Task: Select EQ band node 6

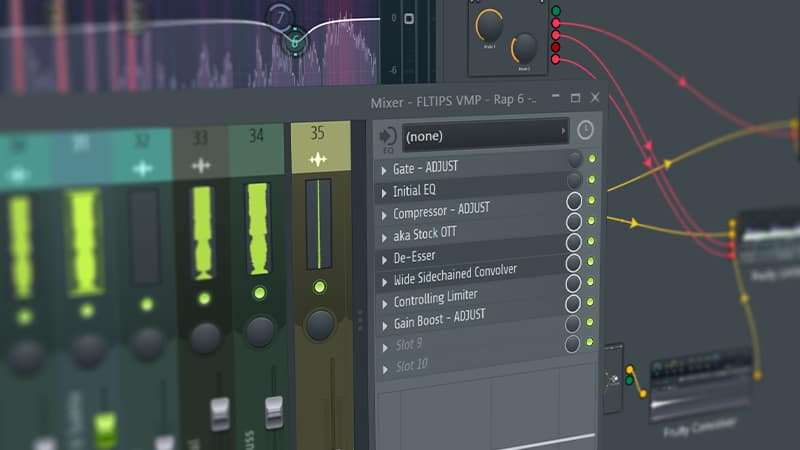Action: [x=295, y=41]
